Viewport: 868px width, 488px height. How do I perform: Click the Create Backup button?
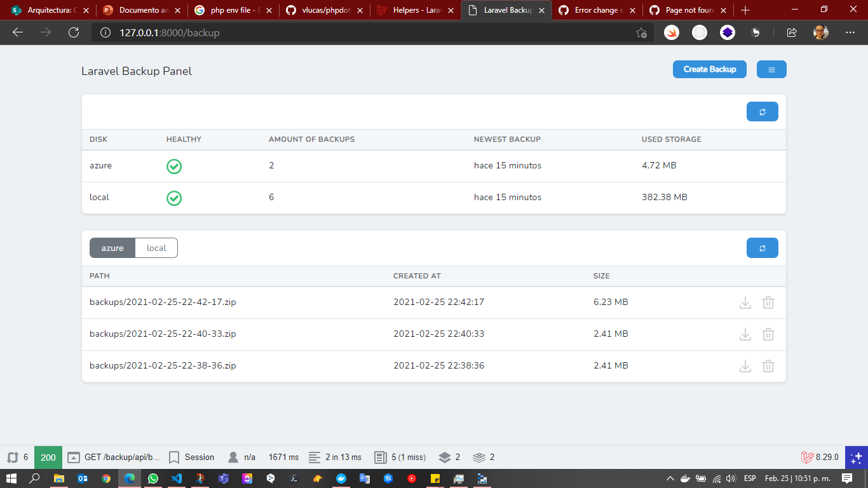(x=709, y=69)
